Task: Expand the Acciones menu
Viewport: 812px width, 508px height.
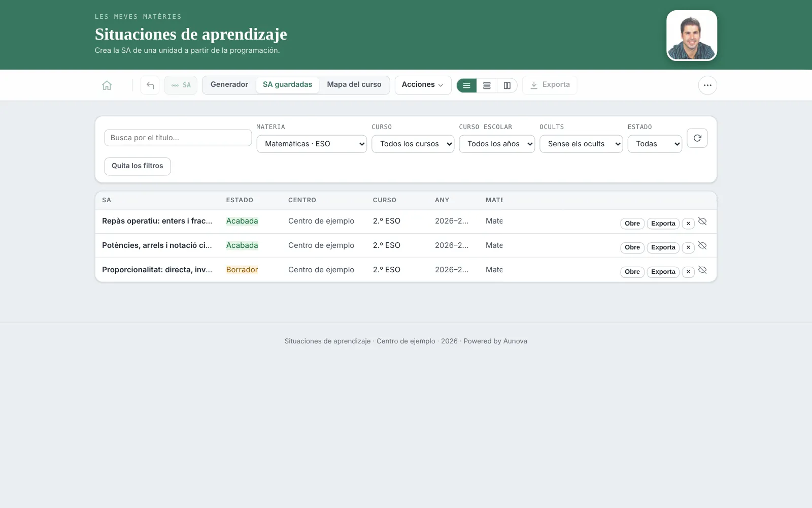Action: (423, 85)
